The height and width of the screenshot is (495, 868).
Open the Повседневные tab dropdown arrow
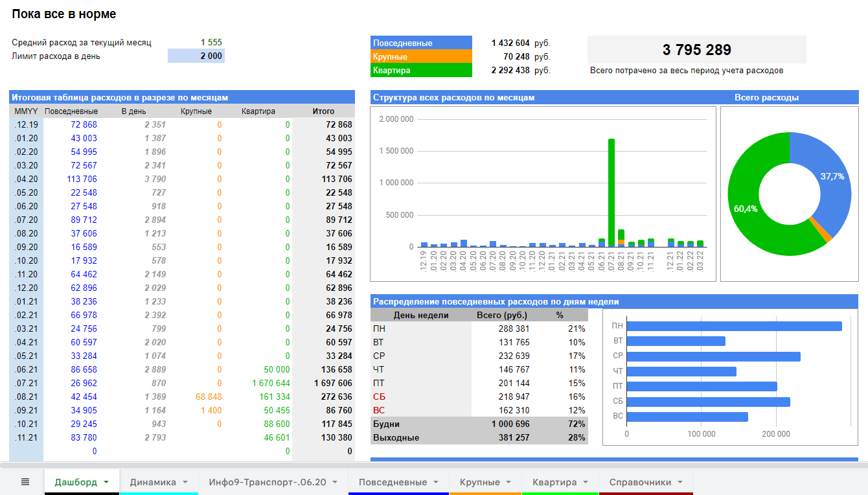pyautogui.click(x=436, y=482)
